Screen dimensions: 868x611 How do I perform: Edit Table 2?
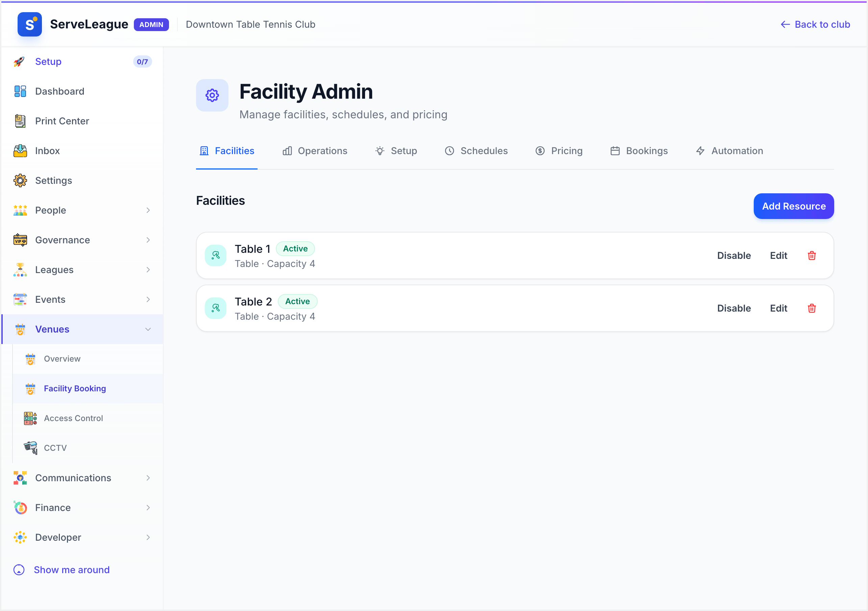tap(779, 309)
